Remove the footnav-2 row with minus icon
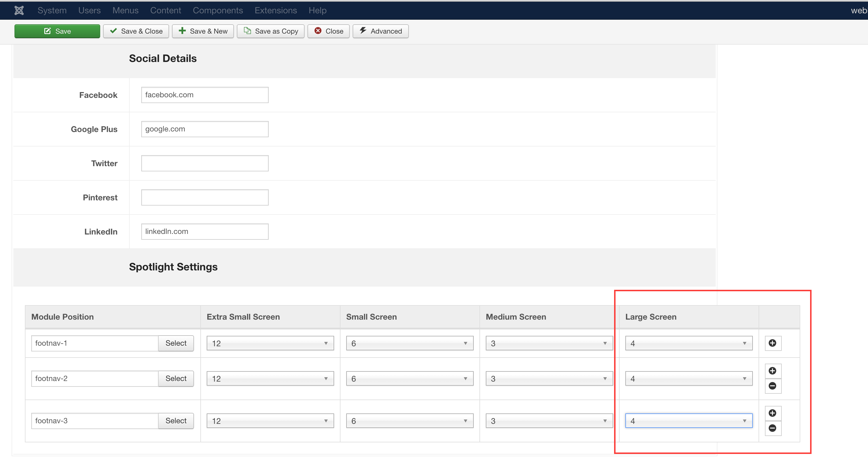Screen dimensions: 868x469 tap(772, 386)
